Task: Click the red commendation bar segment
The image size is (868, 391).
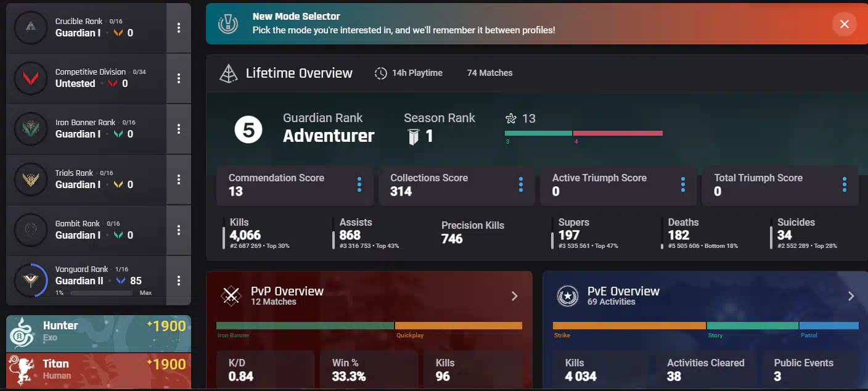Action: point(618,133)
